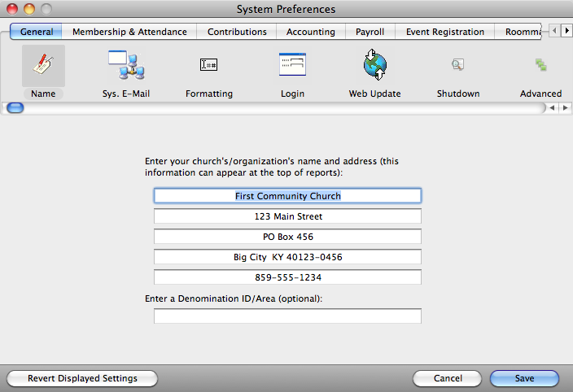Image resolution: width=573 pixels, height=392 pixels.
Task: Open the Contributions tab
Action: [237, 32]
